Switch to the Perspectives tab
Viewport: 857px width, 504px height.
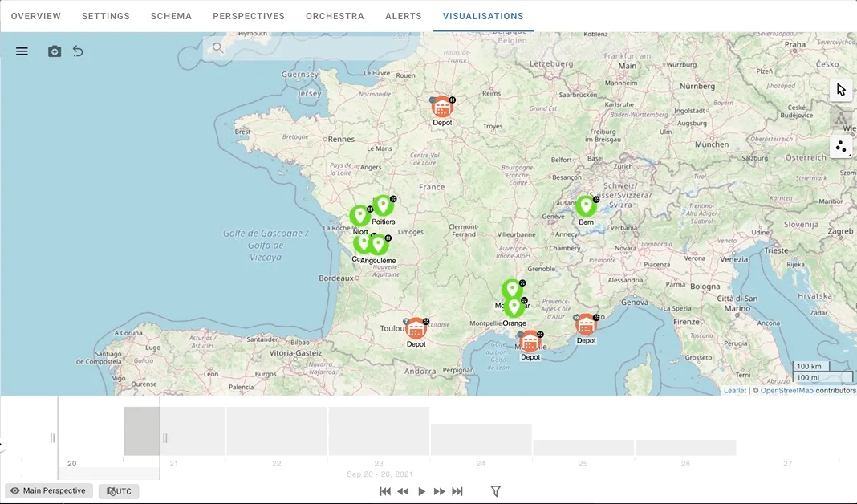click(249, 16)
